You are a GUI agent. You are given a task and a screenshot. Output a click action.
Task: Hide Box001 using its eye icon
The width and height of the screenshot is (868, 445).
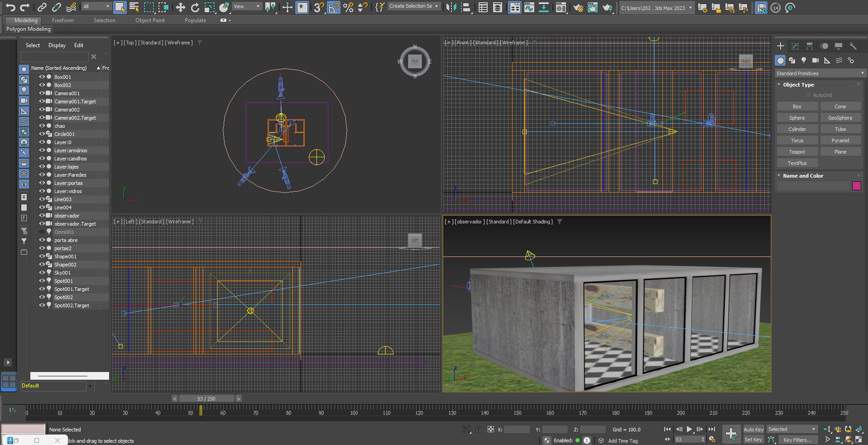[x=42, y=77]
